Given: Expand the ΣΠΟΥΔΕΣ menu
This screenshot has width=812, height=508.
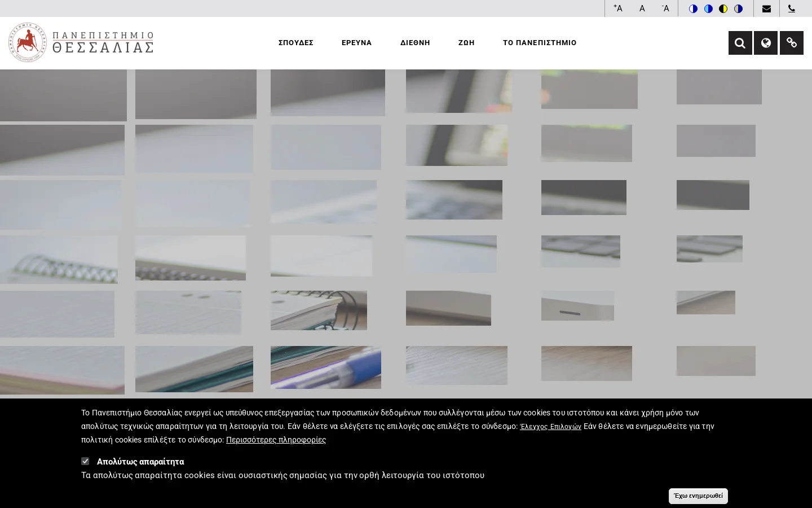Looking at the screenshot, I should (x=296, y=43).
